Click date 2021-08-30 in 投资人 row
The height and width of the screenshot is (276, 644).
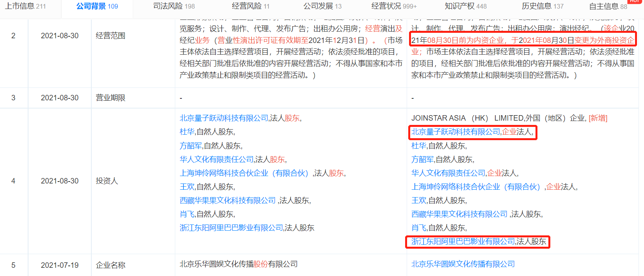coord(60,181)
